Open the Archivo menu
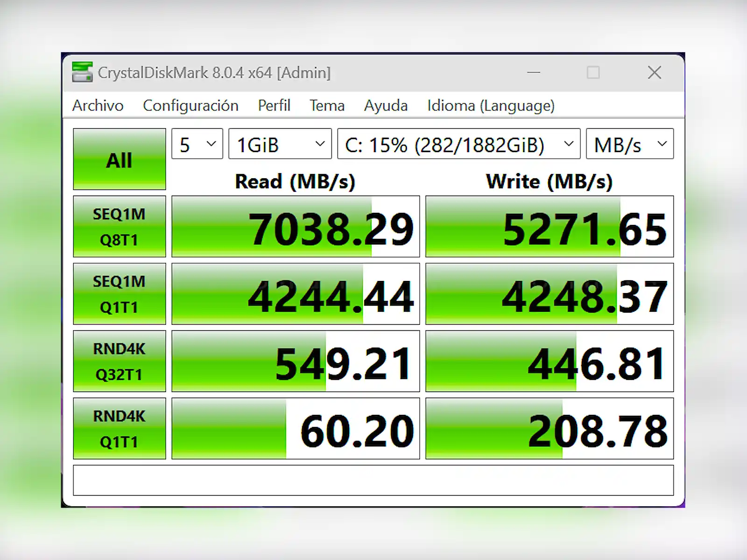Image resolution: width=747 pixels, height=560 pixels. click(98, 105)
